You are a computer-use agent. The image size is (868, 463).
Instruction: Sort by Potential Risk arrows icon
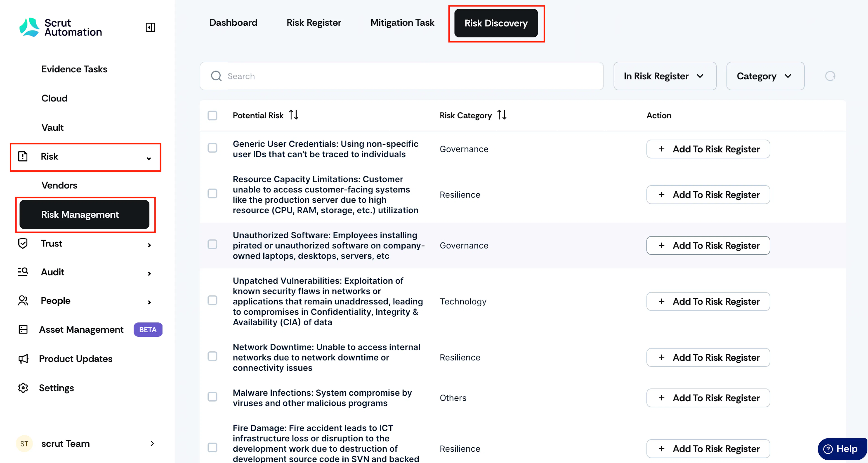click(294, 115)
